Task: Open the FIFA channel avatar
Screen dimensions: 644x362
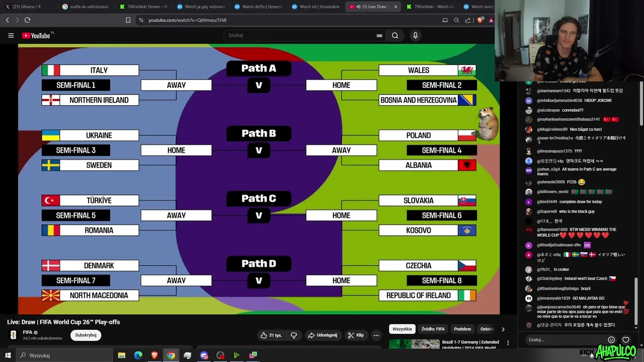Action: [x=14, y=335]
